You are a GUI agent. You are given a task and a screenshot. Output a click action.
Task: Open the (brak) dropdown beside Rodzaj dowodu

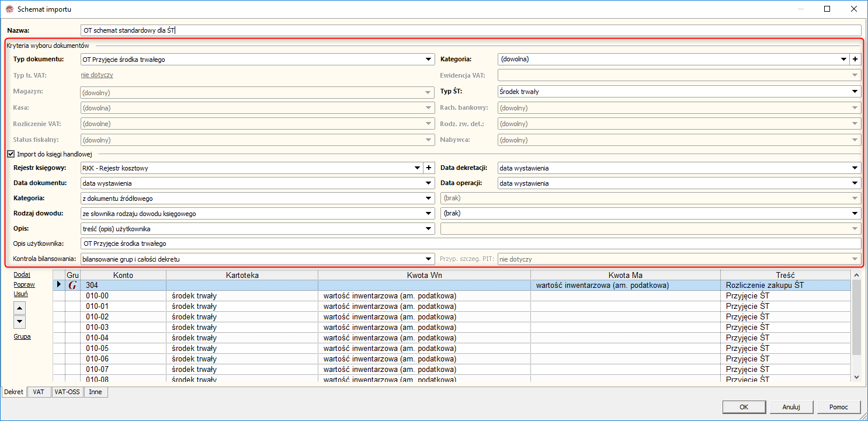tap(855, 214)
